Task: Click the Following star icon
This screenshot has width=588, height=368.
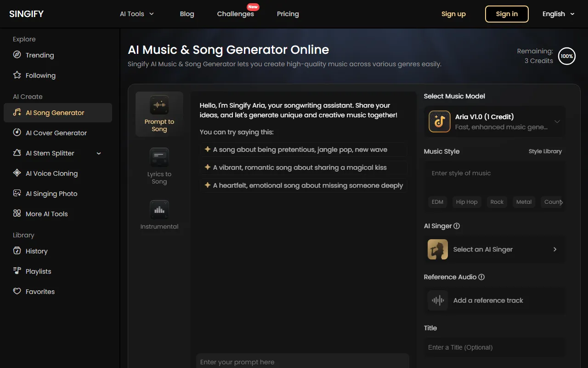Action: (x=17, y=75)
